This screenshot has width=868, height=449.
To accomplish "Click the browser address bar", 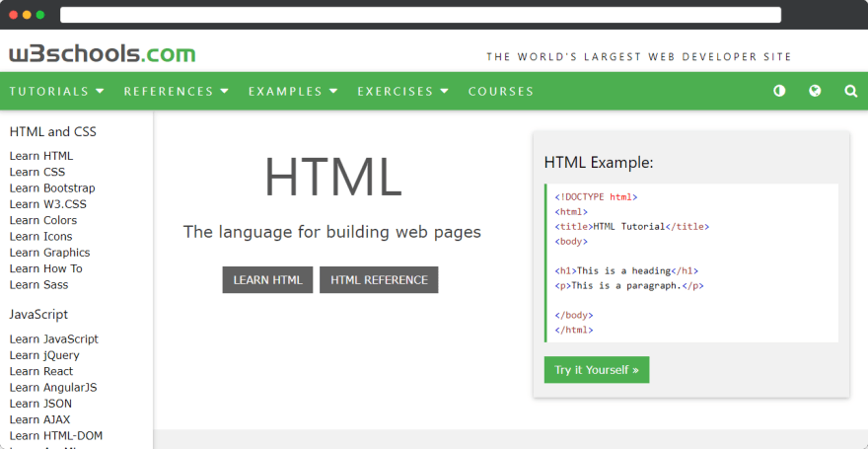I will point(421,15).
